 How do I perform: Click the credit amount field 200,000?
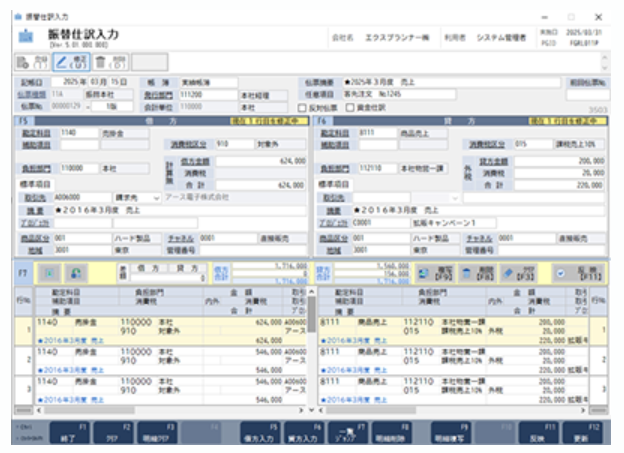tap(560, 162)
